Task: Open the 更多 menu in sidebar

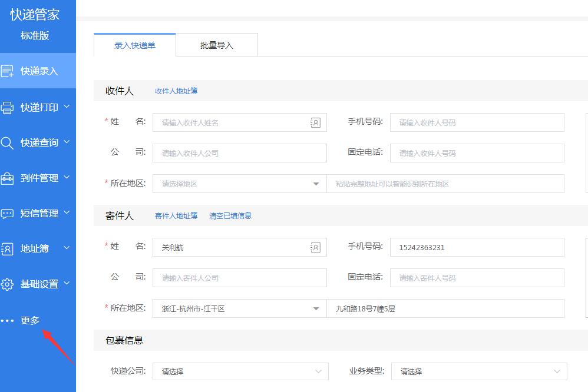Action: pos(29,321)
